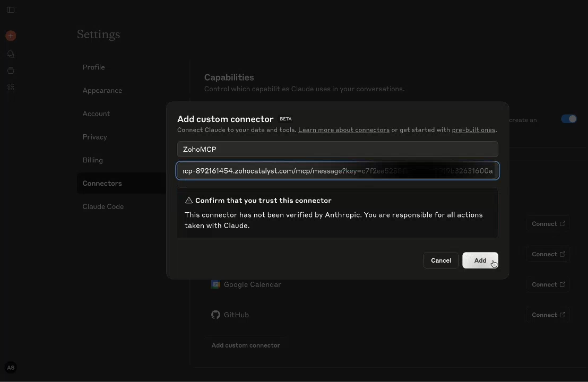Screen dimensions: 588x382
Task: Open the Appearance settings section
Action: pos(102,90)
